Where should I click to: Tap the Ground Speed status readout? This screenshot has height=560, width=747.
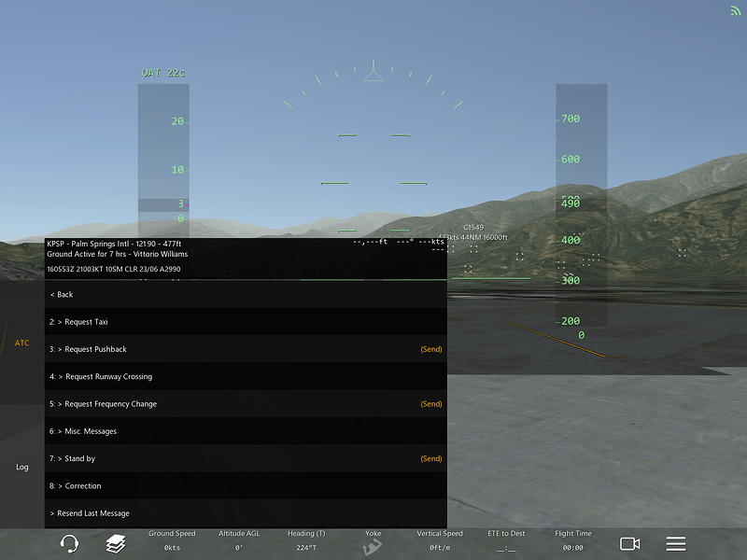172,541
